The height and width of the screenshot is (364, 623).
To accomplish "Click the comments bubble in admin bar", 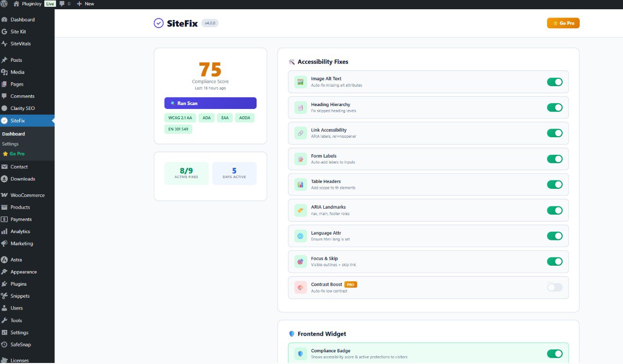I will tap(62, 3).
